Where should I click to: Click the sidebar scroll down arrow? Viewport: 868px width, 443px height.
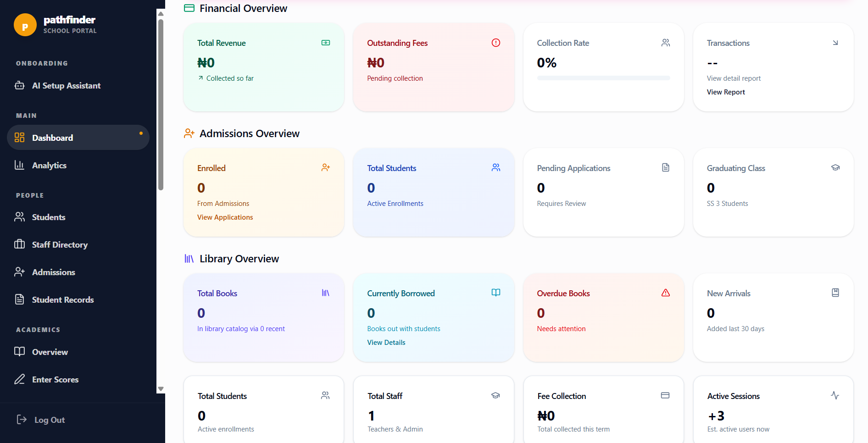click(161, 389)
